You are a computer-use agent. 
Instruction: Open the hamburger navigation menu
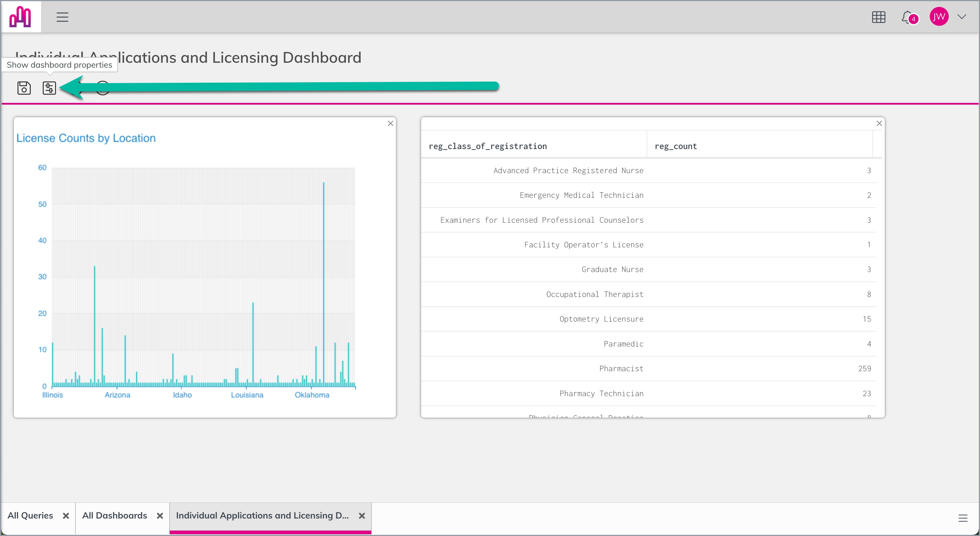click(x=62, y=17)
